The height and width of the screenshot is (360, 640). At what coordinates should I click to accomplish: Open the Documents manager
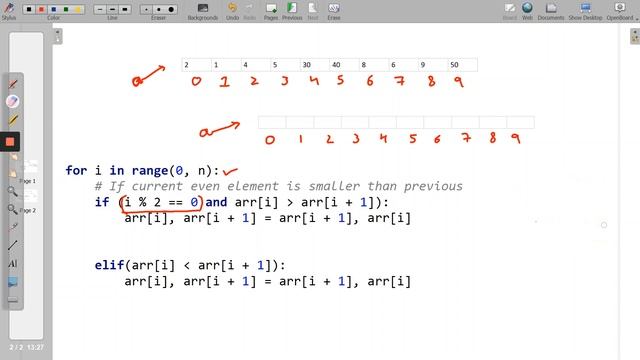click(x=551, y=11)
